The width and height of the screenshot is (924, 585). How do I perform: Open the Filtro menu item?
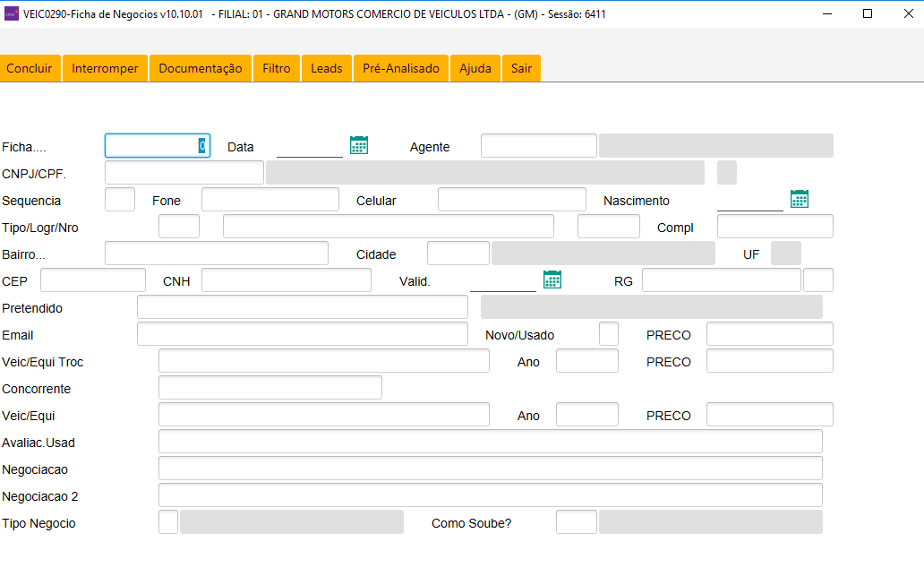point(277,68)
